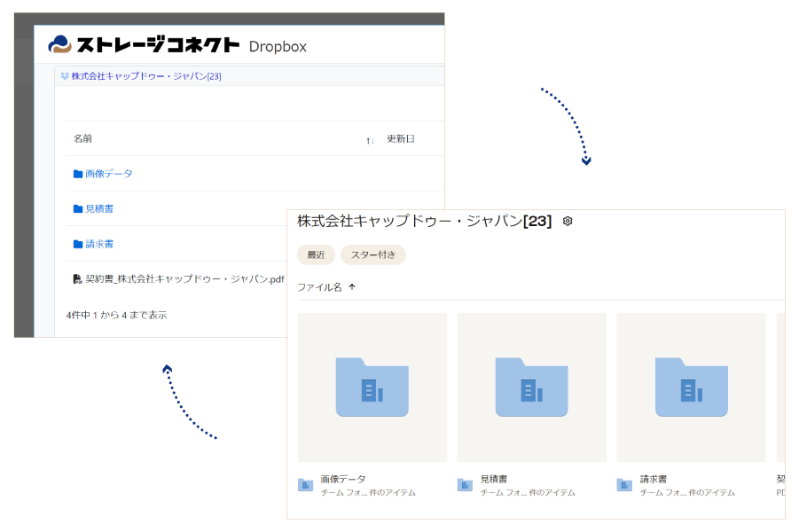Image resolution: width=799 pixels, height=532 pixels.
Task: Click the small team folder icon beside 請求書
Action: click(624, 485)
